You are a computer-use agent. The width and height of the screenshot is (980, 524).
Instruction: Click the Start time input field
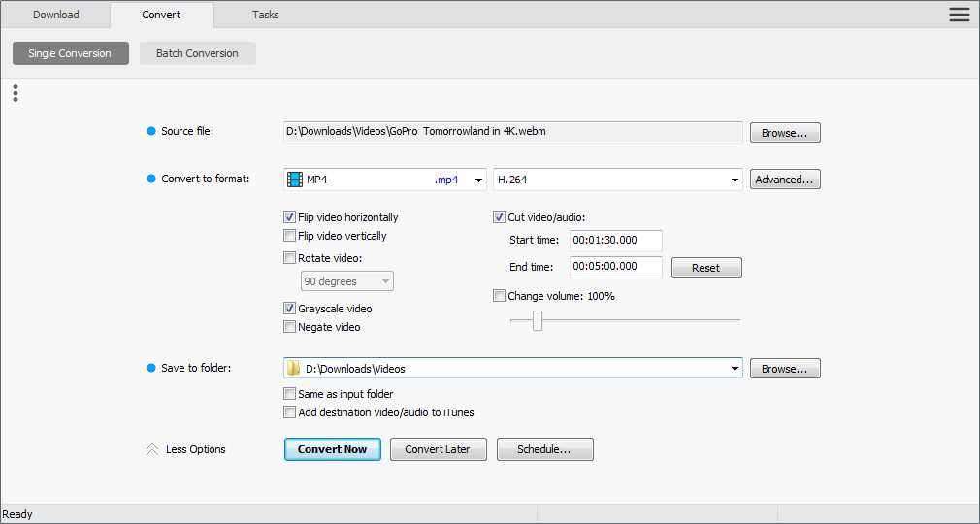tap(615, 241)
